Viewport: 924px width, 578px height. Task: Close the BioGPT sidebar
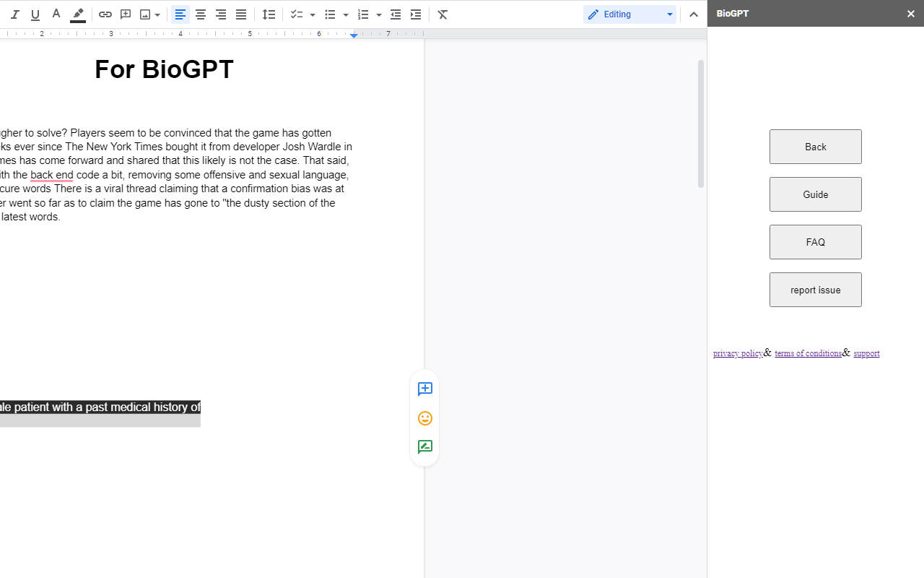coord(911,14)
